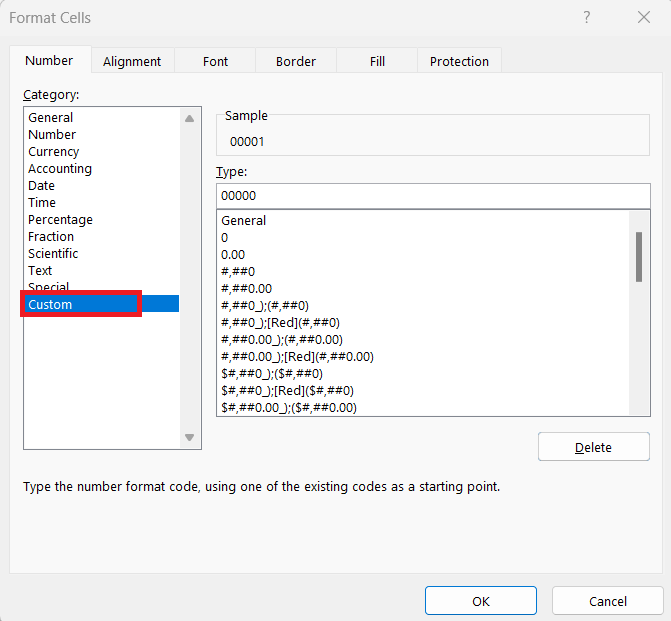Pick the Fraction category

(x=101, y=236)
